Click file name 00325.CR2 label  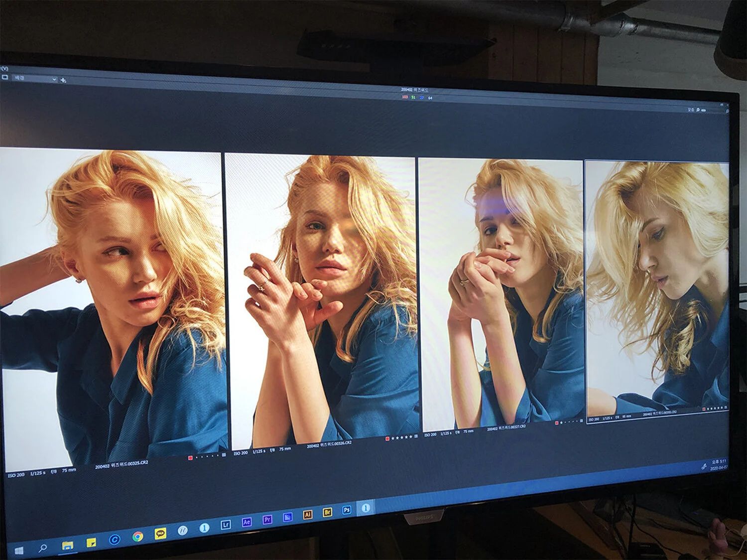[122, 464]
